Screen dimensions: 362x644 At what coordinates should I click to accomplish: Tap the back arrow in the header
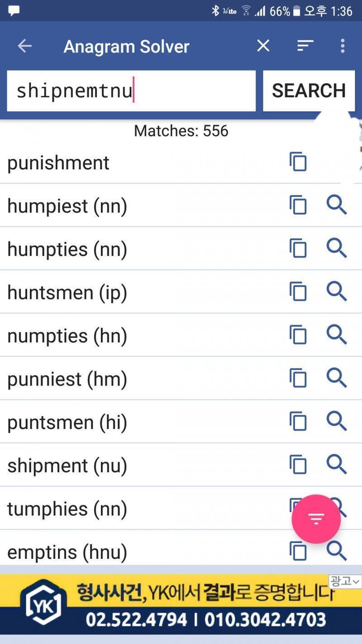(x=25, y=46)
